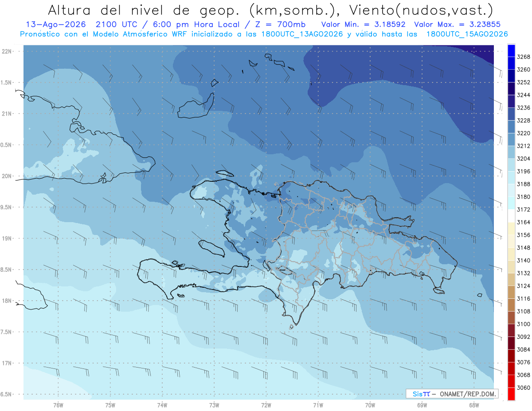Click the bright red swatch below 3060
Image resolution: width=532 pixels, height=411 pixels.
click(511, 394)
